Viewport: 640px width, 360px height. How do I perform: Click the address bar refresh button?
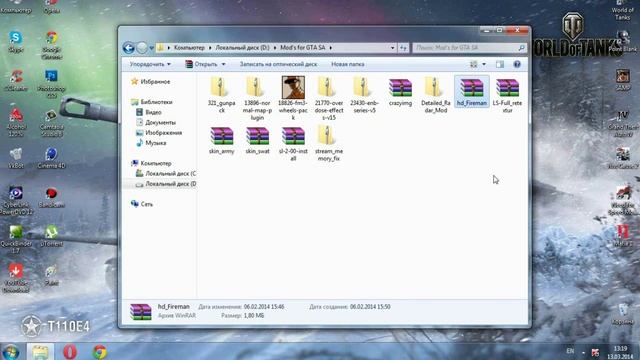tap(403, 48)
